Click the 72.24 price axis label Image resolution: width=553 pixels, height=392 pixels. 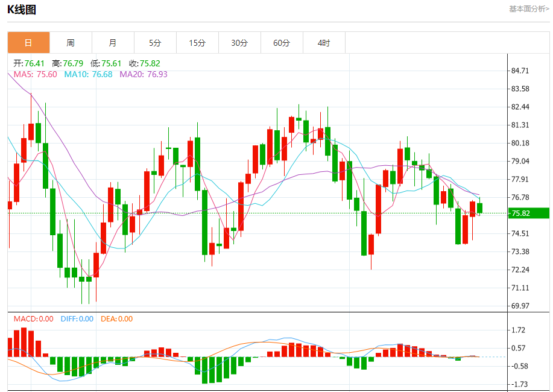(520, 270)
